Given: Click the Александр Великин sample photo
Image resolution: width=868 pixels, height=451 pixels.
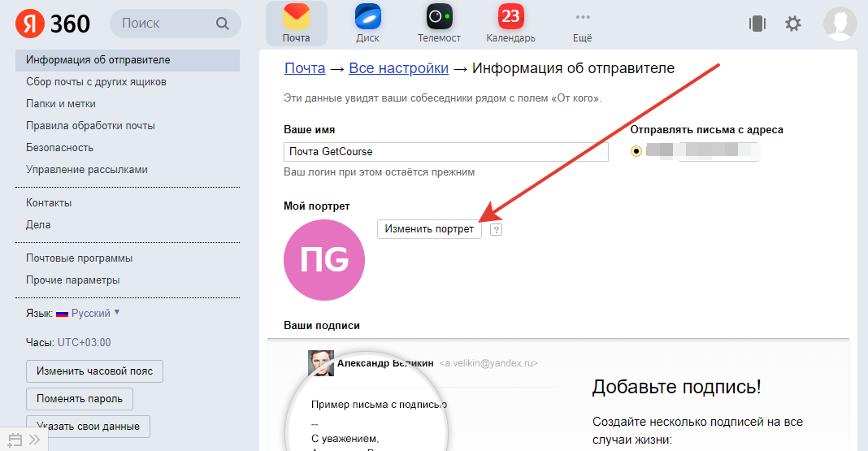Looking at the screenshot, I should 321,363.
